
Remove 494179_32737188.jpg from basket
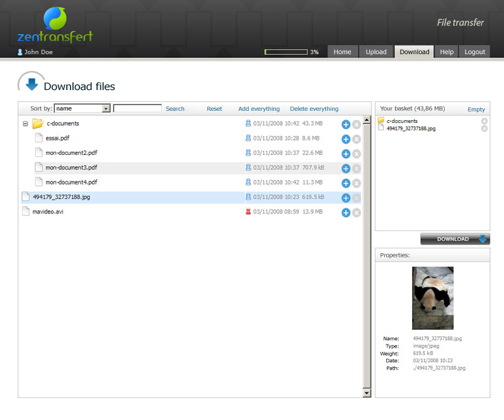coord(484,128)
